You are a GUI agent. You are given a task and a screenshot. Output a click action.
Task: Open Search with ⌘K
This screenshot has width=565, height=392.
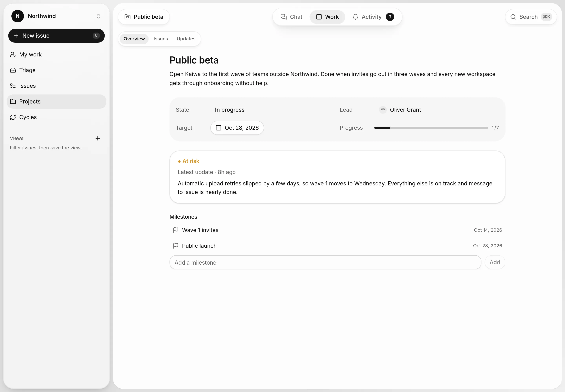click(x=531, y=17)
